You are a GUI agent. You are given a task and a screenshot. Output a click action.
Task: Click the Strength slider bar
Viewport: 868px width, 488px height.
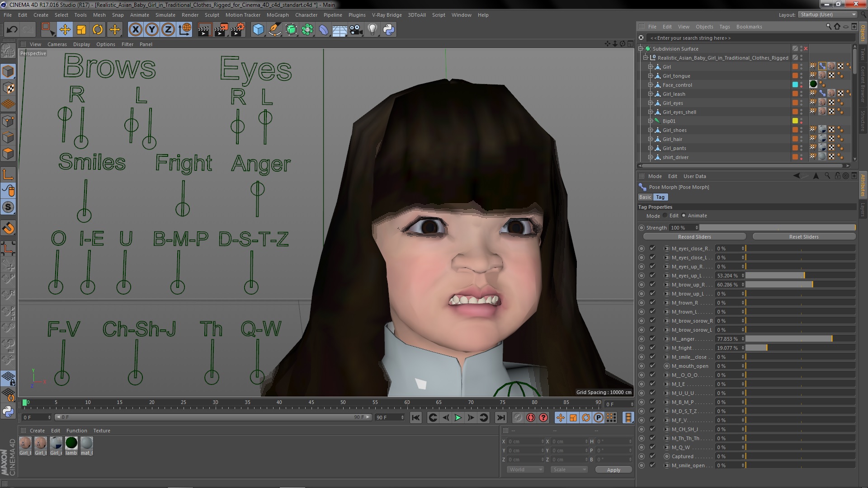tap(777, 228)
